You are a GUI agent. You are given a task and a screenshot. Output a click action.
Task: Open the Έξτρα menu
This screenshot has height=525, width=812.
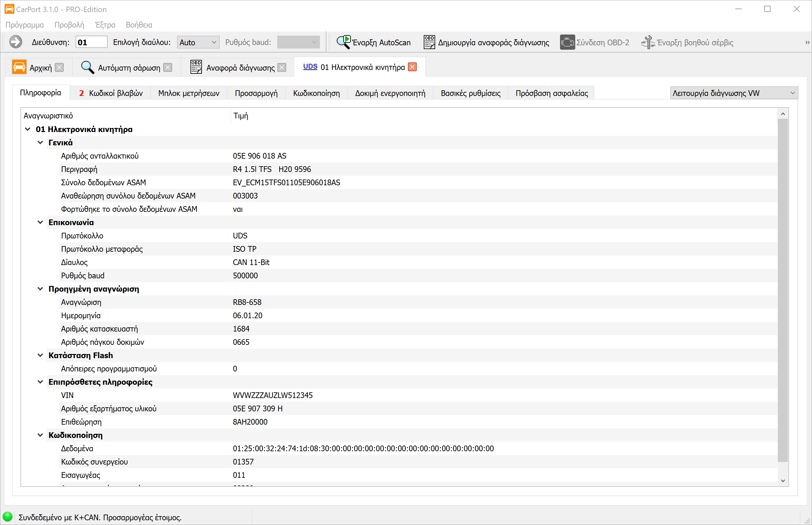(x=105, y=25)
